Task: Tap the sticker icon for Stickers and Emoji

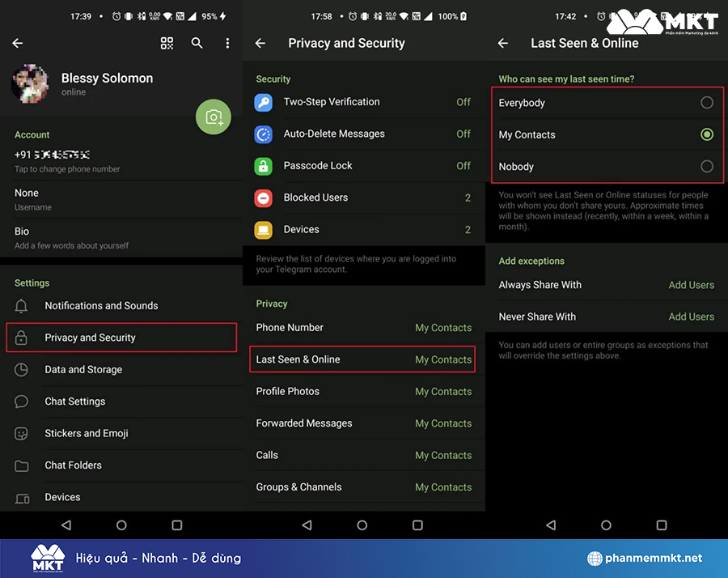Action: click(21, 434)
